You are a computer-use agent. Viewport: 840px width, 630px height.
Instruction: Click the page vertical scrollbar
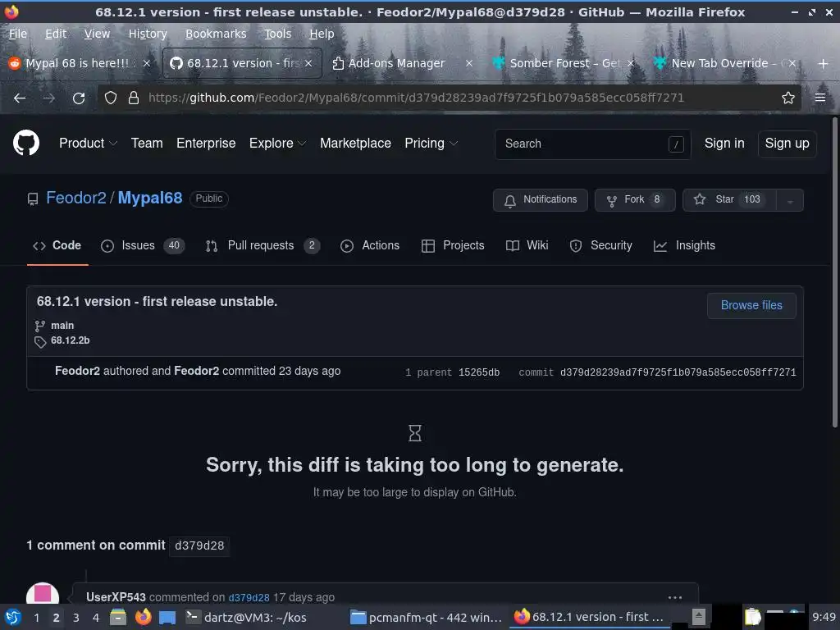(834, 272)
